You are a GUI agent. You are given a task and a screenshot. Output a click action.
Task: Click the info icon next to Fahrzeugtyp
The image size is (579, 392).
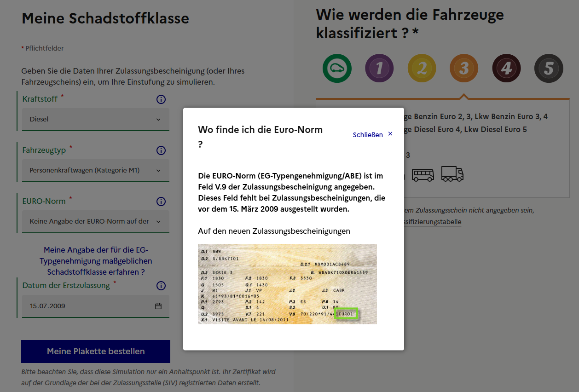(x=161, y=150)
